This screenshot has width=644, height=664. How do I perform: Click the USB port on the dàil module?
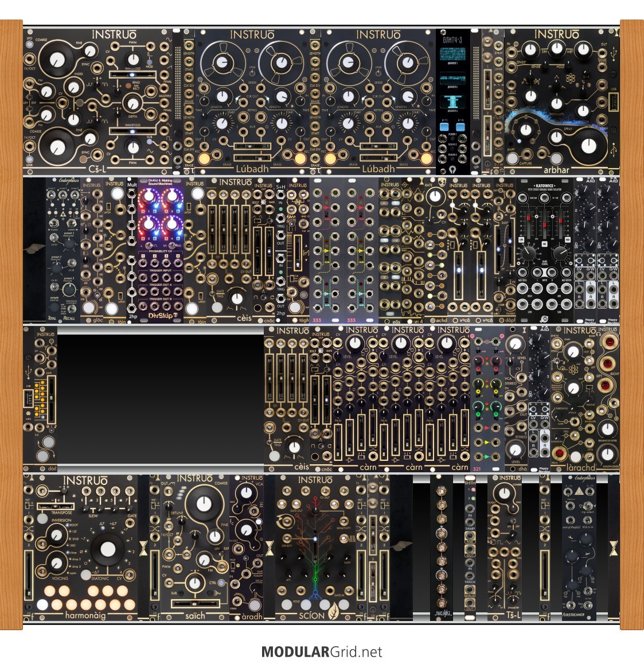(29, 398)
